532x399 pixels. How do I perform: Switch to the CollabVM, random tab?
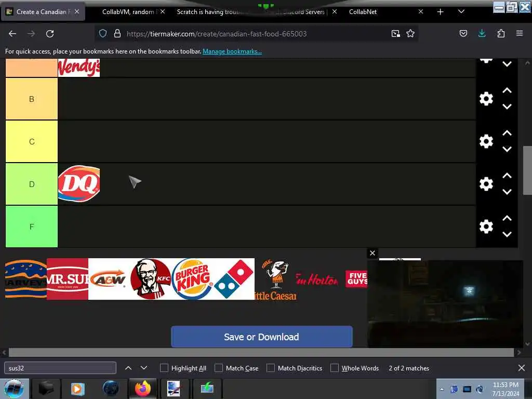(x=128, y=12)
